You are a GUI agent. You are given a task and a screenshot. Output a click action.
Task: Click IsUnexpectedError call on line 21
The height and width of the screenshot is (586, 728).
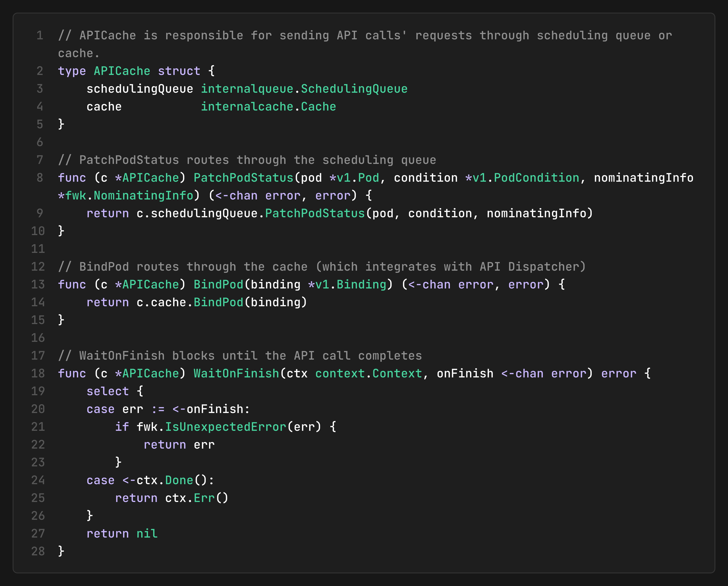(x=225, y=427)
